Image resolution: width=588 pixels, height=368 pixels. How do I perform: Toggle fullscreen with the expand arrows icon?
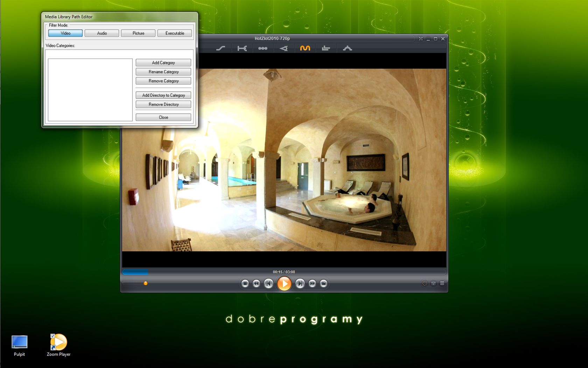point(421,39)
